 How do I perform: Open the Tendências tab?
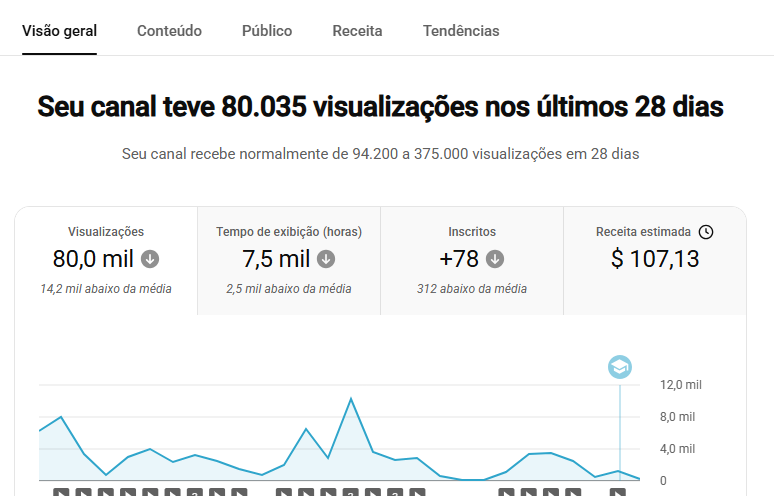click(x=461, y=31)
